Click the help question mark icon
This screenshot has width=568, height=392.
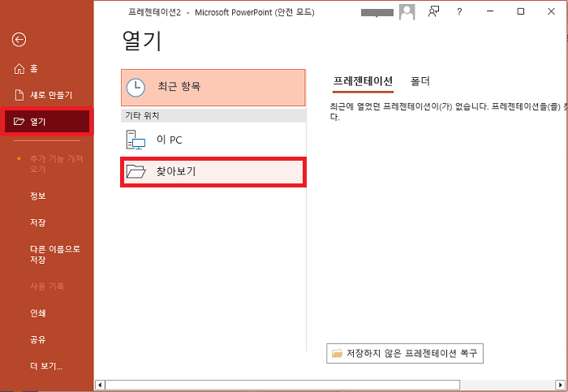(x=459, y=12)
